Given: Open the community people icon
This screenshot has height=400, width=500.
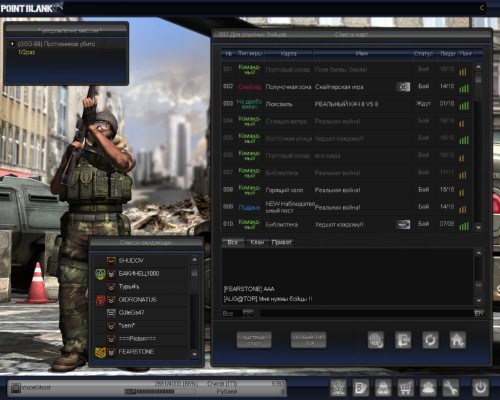Looking at the screenshot, I should [x=428, y=387].
